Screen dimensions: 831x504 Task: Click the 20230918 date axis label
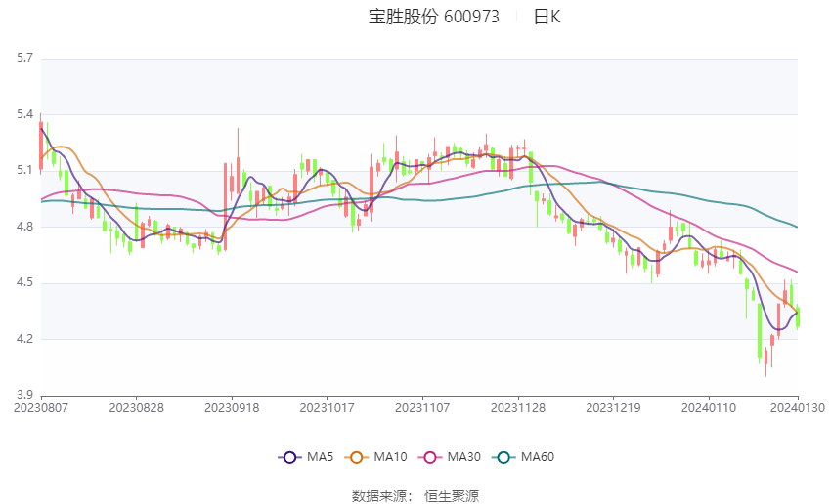pyautogui.click(x=232, y=408)
